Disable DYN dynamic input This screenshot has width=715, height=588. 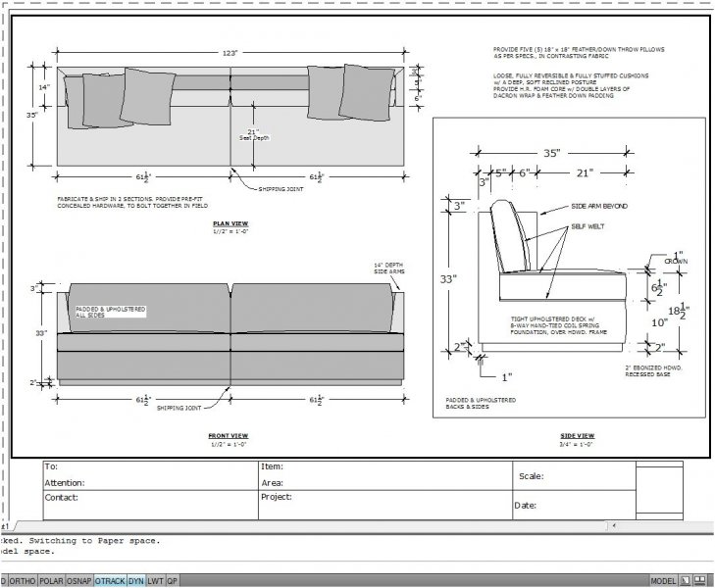pyautogui.click(x=136, y=581)
